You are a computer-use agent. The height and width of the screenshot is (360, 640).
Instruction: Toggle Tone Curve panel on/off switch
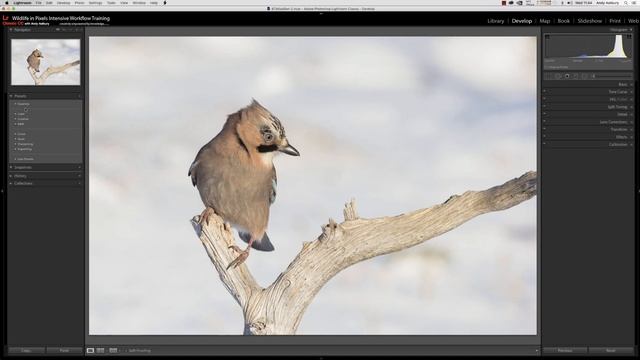(x=544, y=92)
